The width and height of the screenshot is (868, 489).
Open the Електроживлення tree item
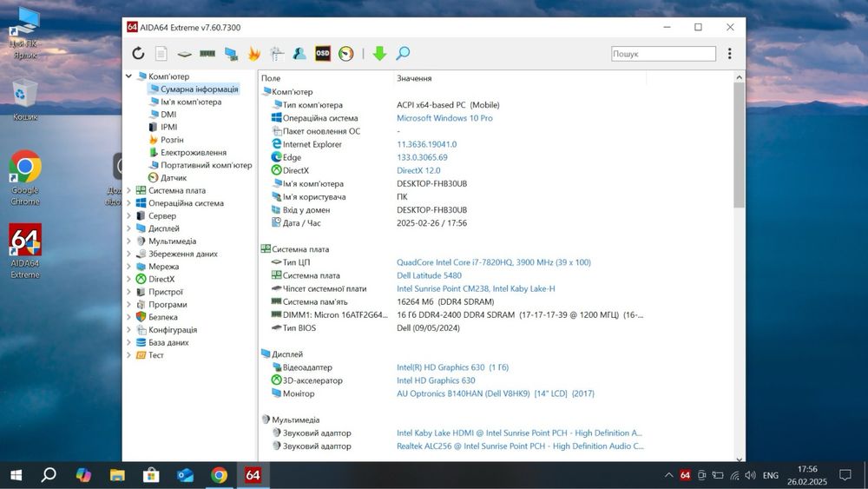pos(194,152)
